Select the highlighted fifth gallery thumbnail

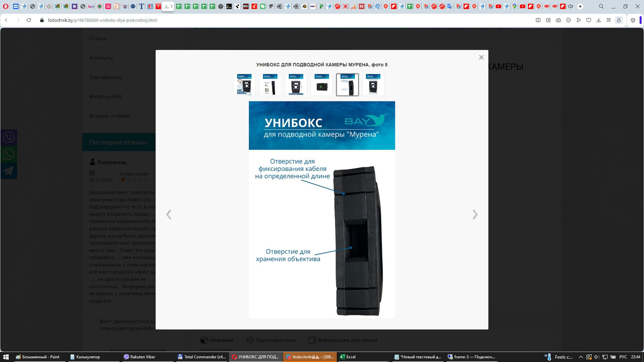[347, 84]
